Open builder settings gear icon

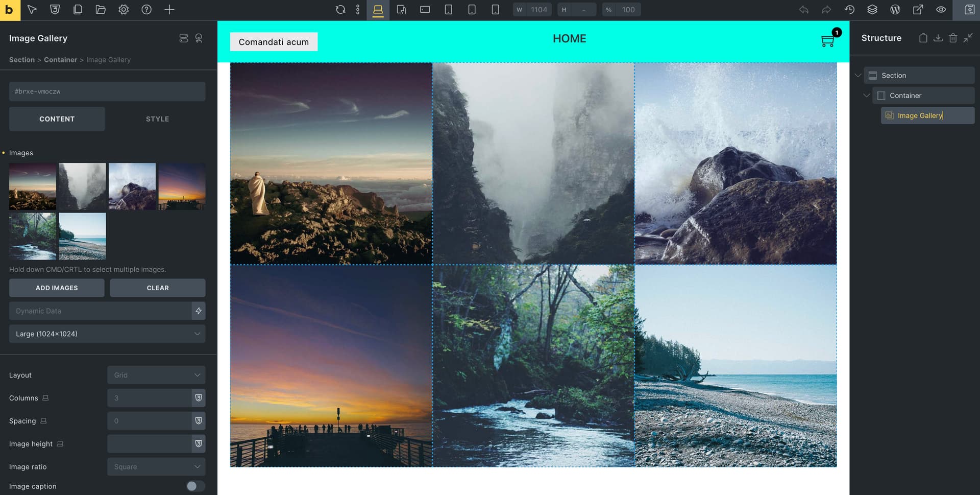tap(124, 10)
